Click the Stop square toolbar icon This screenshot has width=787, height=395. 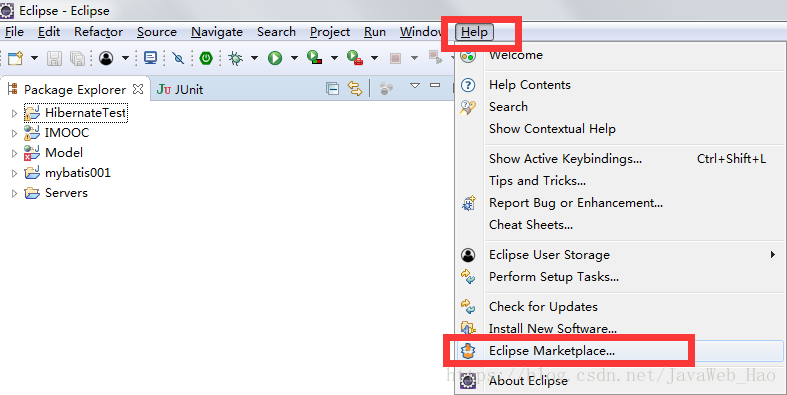[x=395, y=59]
